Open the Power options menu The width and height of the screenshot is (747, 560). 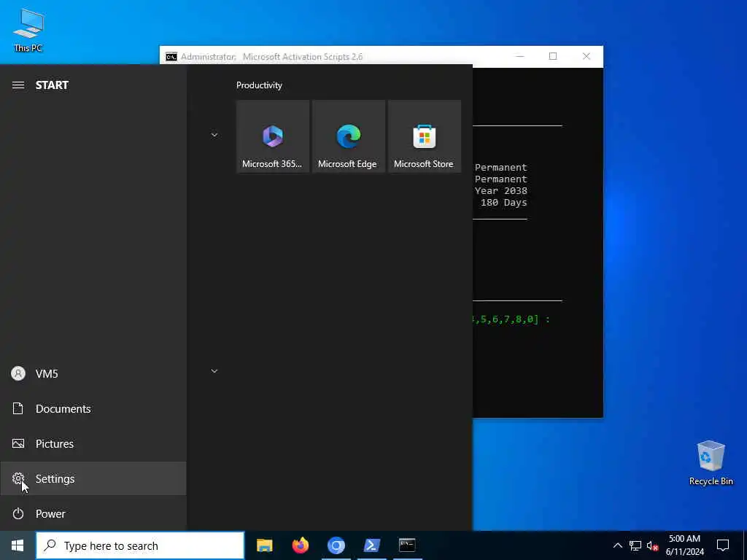point(93,514)
